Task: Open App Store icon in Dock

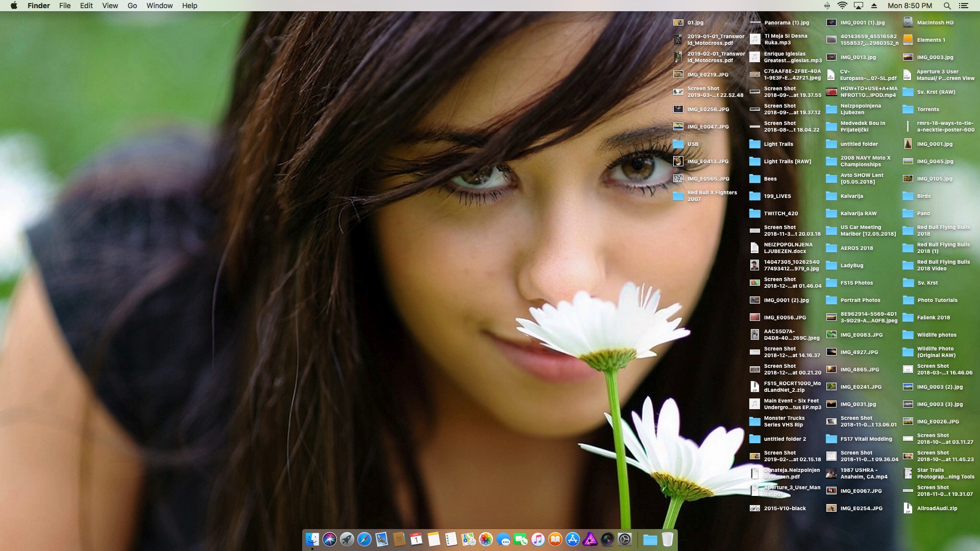Action: click(x=573, y=539)
